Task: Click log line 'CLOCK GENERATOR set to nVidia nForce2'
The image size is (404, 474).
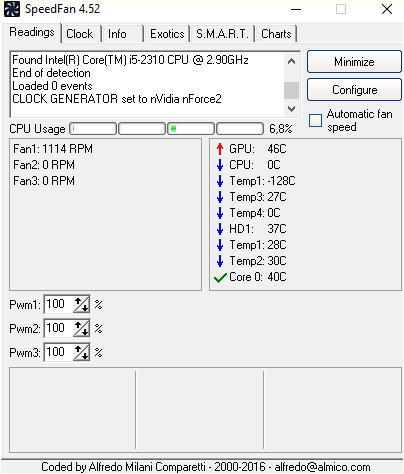Action: 117,99
